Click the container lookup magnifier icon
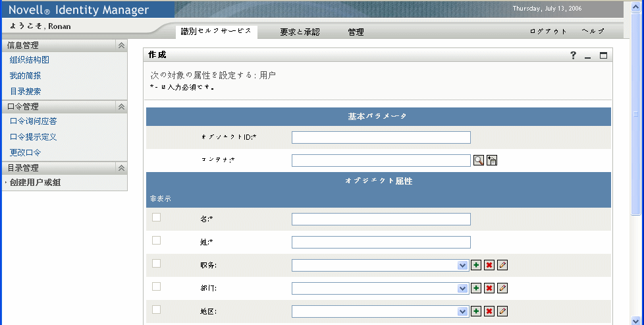The width and height of the screenshot is (644, 325). click(479, 160)
